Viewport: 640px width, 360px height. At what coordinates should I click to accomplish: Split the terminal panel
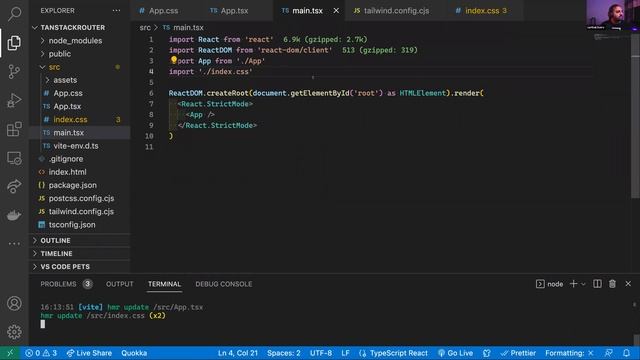(x=597, y=284)
